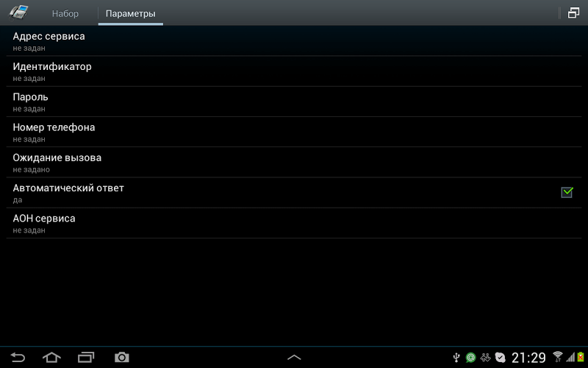Tap the Wi-Fi signal icon
The width and height of the screenshot is (588, 368).
[x=558, y=357]
